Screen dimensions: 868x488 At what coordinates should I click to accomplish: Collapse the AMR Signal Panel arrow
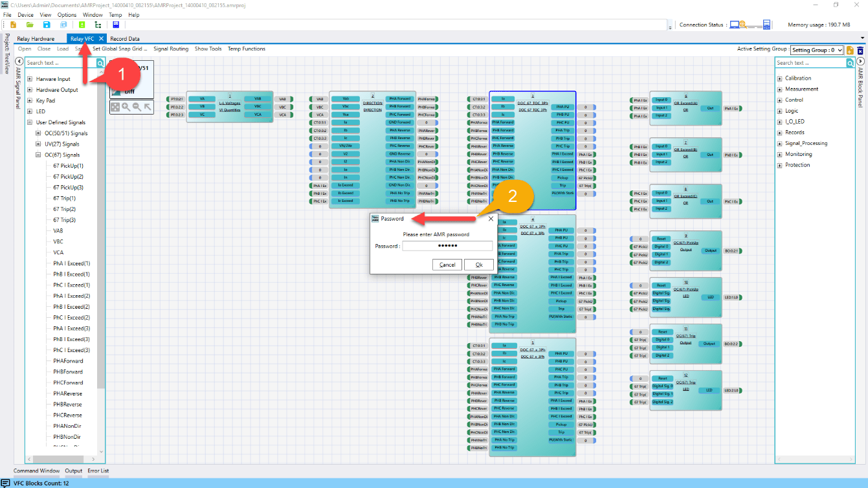tap(19, 61)
